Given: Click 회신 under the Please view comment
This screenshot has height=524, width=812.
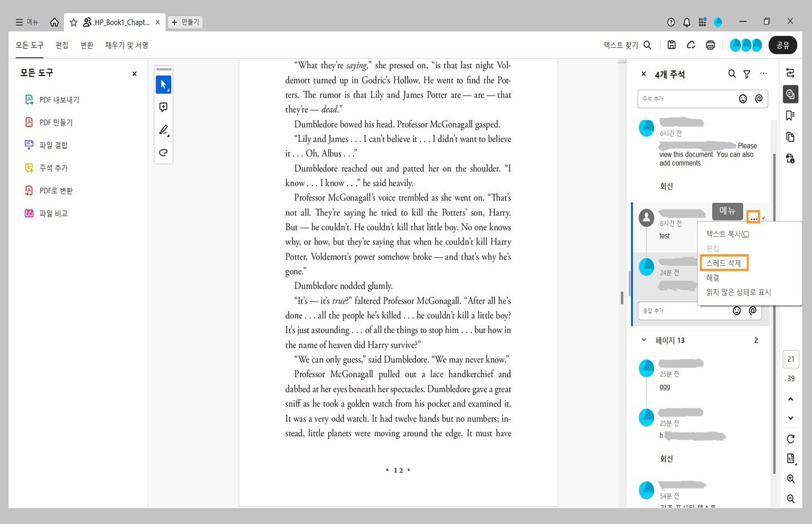Looking at the screenshot, I should (x=667, y=186).
